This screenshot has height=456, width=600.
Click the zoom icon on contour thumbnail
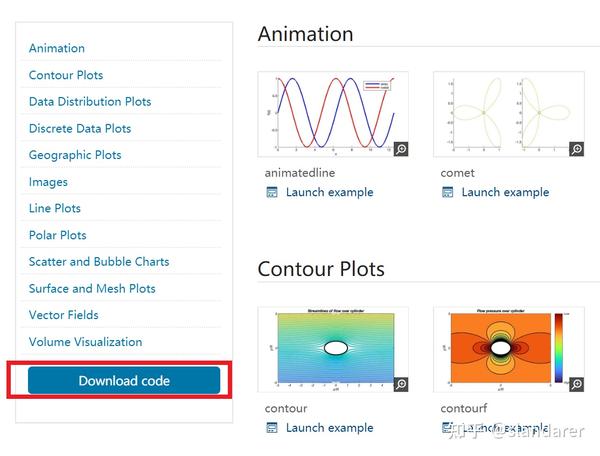point(400,384)
